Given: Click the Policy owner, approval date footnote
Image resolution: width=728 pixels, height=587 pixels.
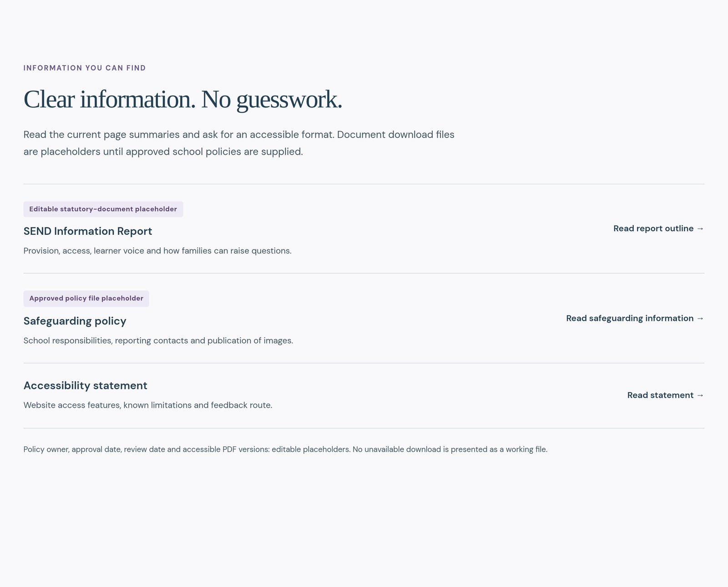Looking at the screenshot, I should [285, 449].
